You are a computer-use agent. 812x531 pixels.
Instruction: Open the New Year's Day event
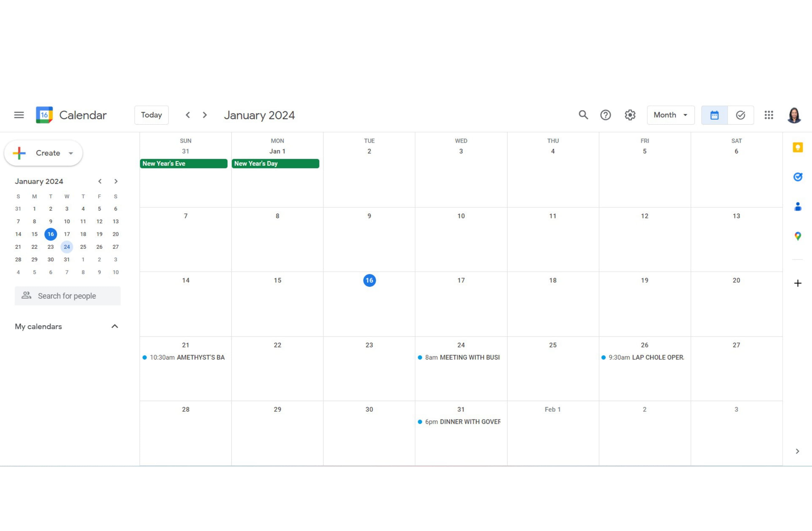tap(275, 163)
